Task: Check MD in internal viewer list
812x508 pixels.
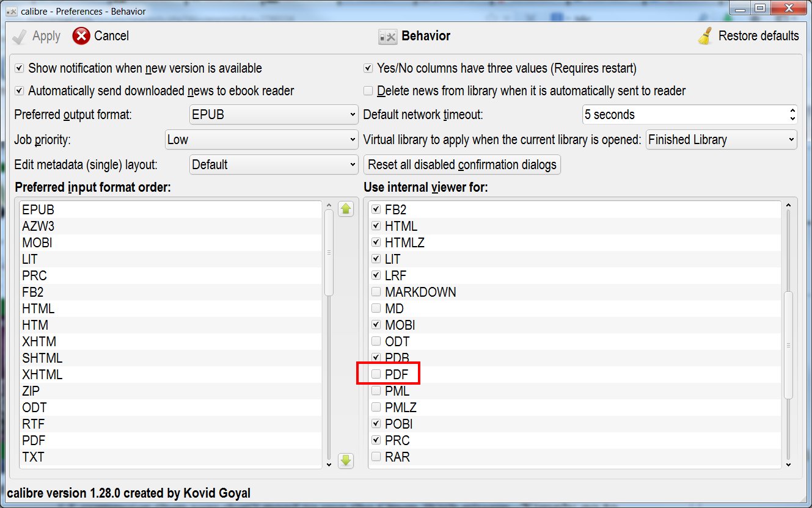Action: [376, 308]
